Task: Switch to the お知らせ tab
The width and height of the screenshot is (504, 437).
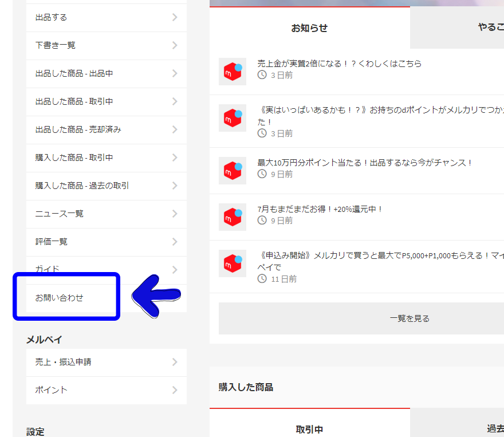Action: [309, 28]
